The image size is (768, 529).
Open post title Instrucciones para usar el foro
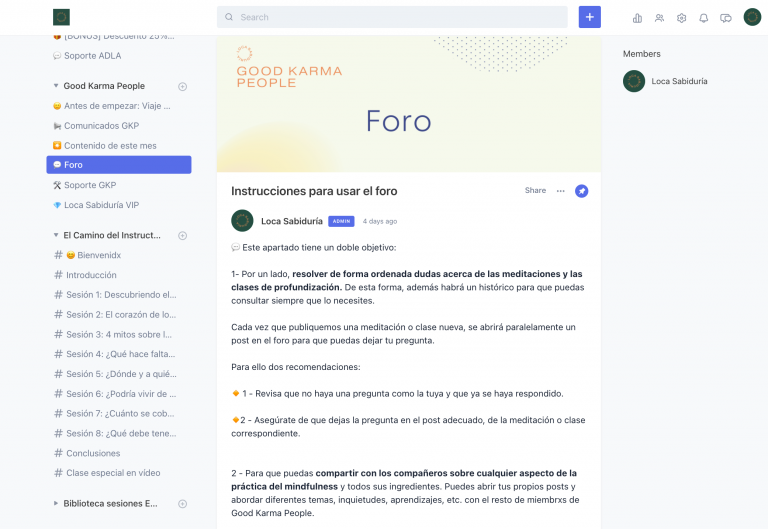pyautogui.click(x=314, y=191)
